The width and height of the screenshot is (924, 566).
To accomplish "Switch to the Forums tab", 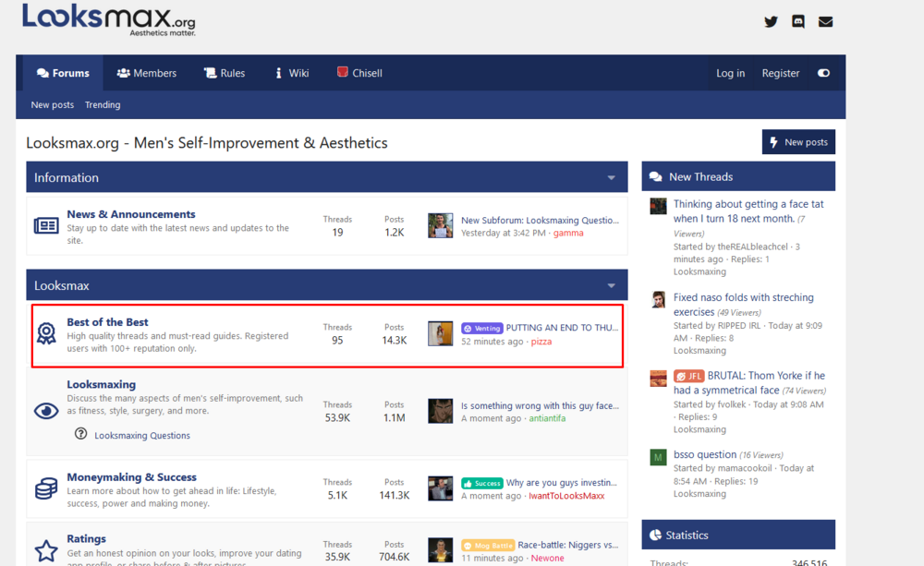I will (62, 73).
